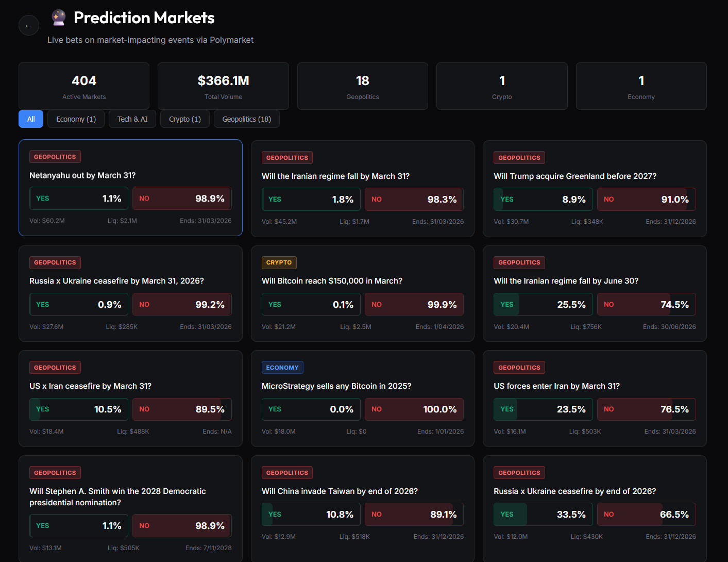This screenshot has height=562, width=728.
Task: Select NO on Trump acquire Greenland
Action: (x=646, y=200)
